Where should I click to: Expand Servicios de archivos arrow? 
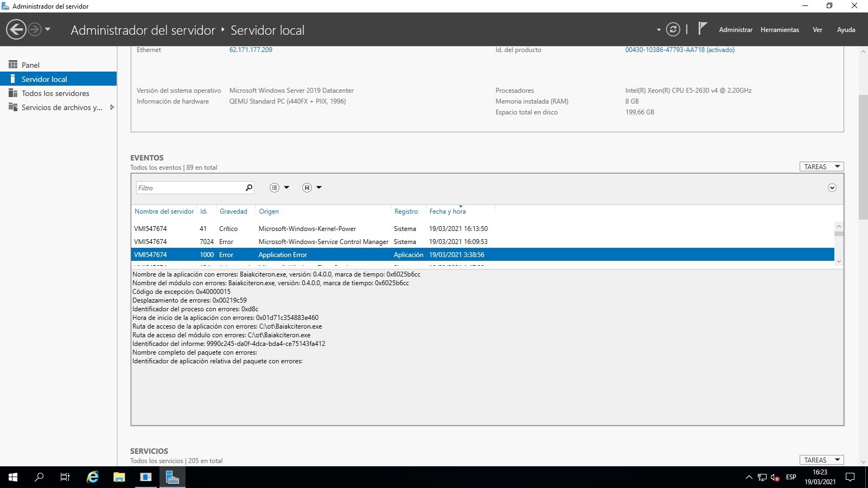pyautogui.click(x=112, y=107)
